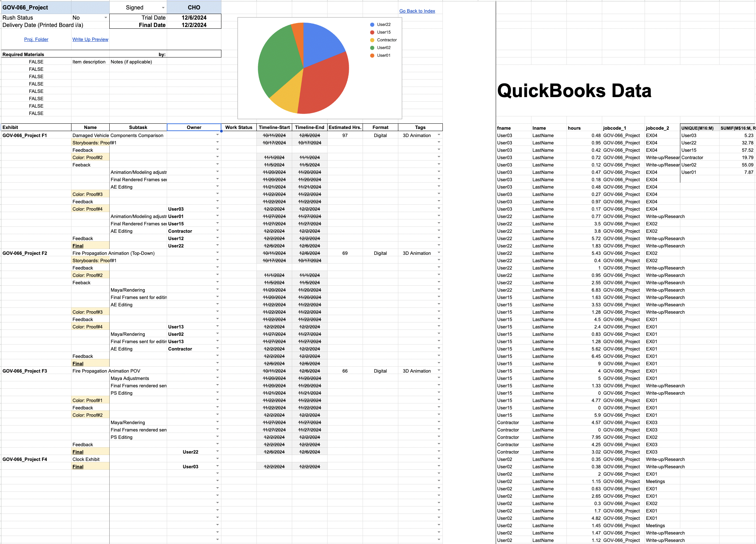This screenshot has height=544, width=756.
Task: Open Tags dropdown for 3D Animation F1 row
Action: [x=439, y=135]
